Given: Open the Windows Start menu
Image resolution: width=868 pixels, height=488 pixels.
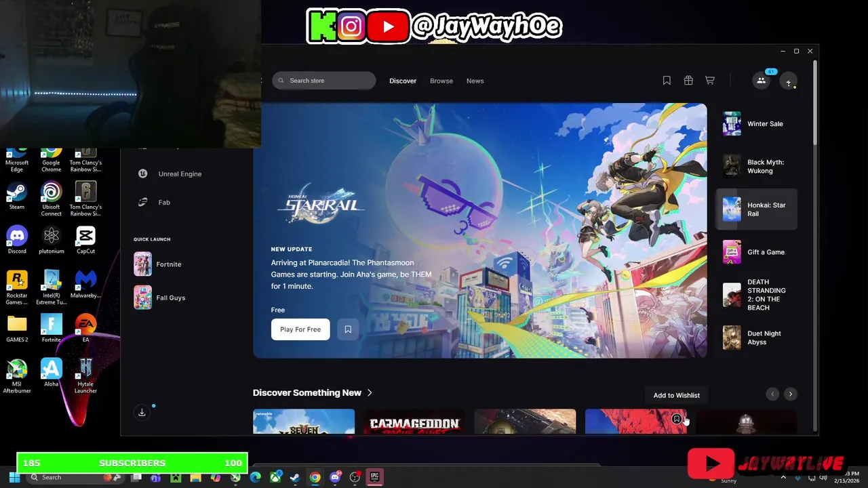Looking at the screenshot, I should tap(14, 477).
